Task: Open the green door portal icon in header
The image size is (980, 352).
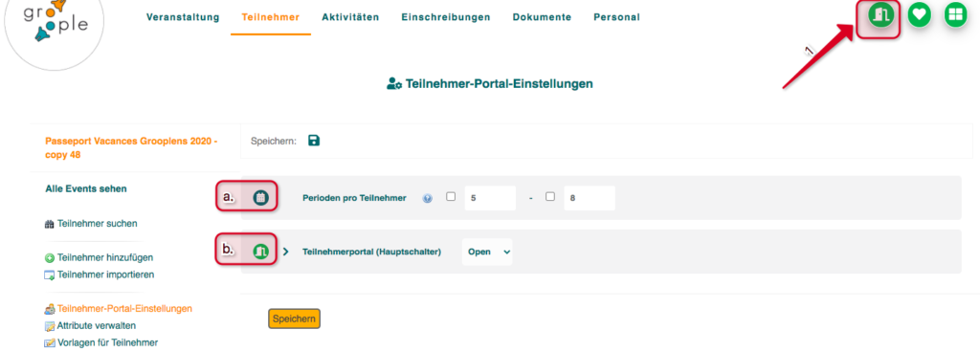Action: 880,14
